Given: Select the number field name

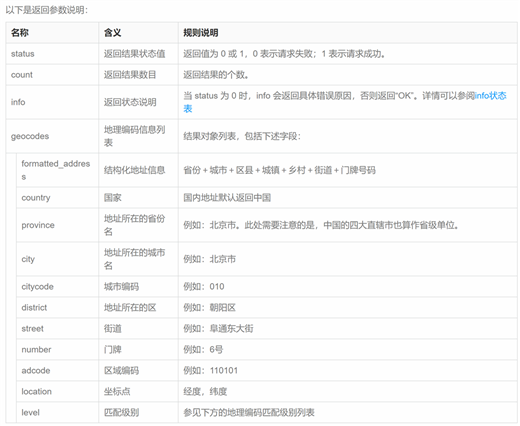Looking at the screenshot, I should [x=36, y=349].
